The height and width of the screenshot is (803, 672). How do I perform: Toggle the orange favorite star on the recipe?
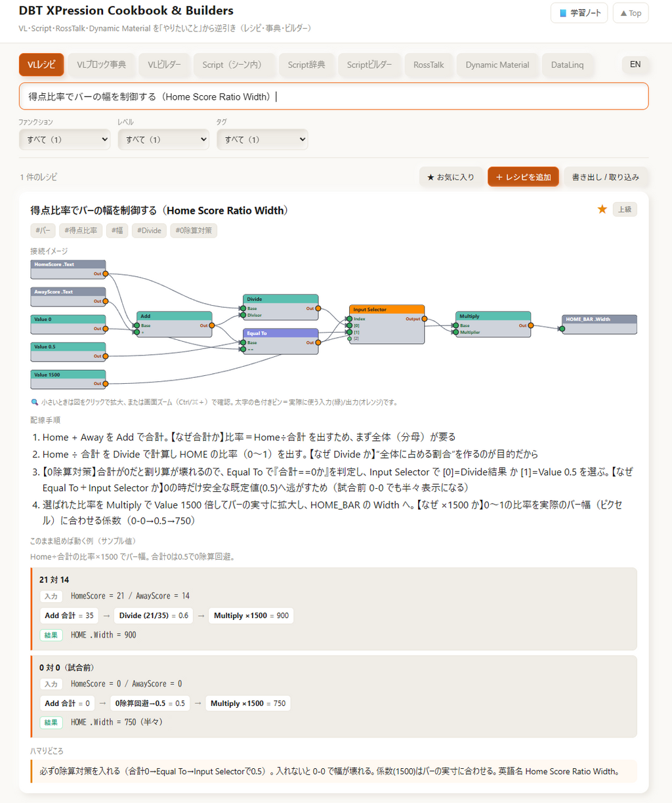coord(602,209)
